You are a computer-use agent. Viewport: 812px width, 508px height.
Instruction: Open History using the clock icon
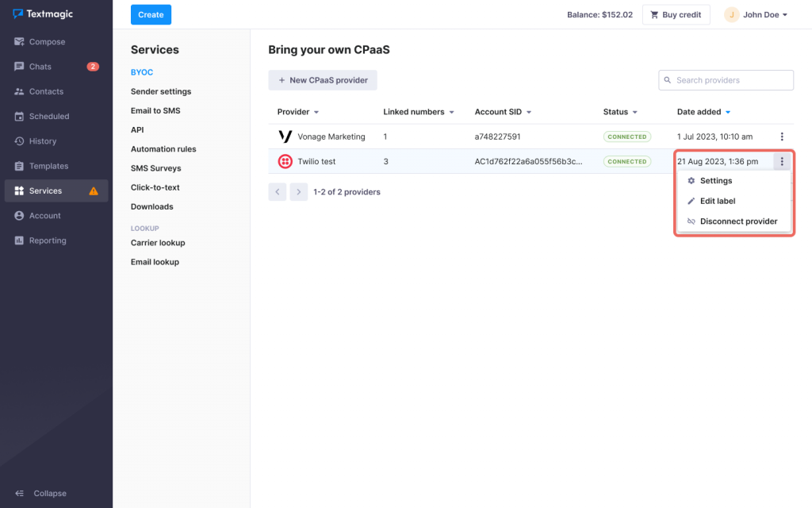click(x=19, y=141)
